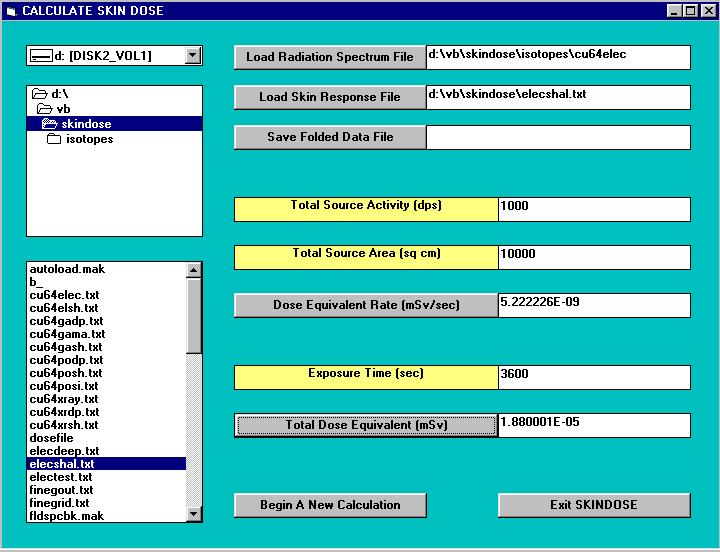Select cu64elec.txt in the file list
Viewport: 720px width, 552px height.
[64, 295]
